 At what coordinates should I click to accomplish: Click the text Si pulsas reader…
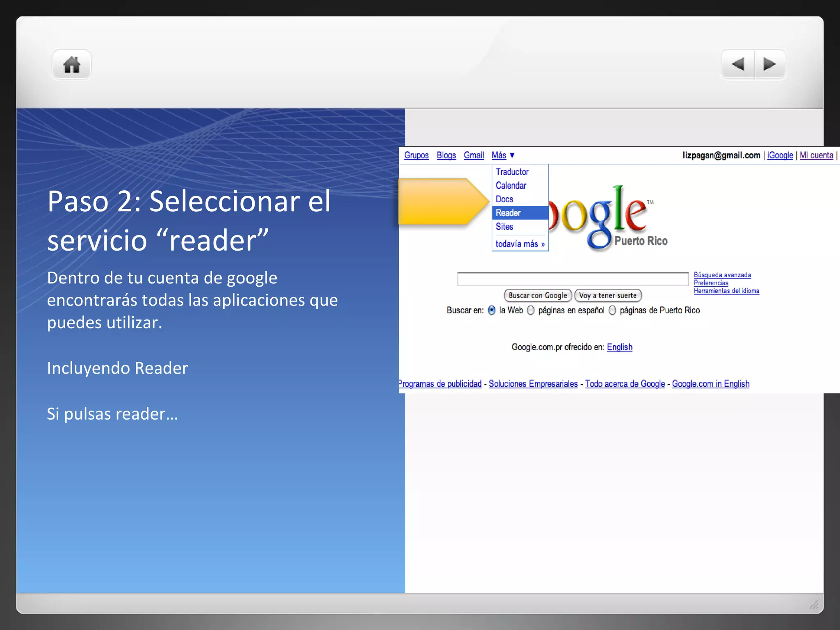[112, 413]
